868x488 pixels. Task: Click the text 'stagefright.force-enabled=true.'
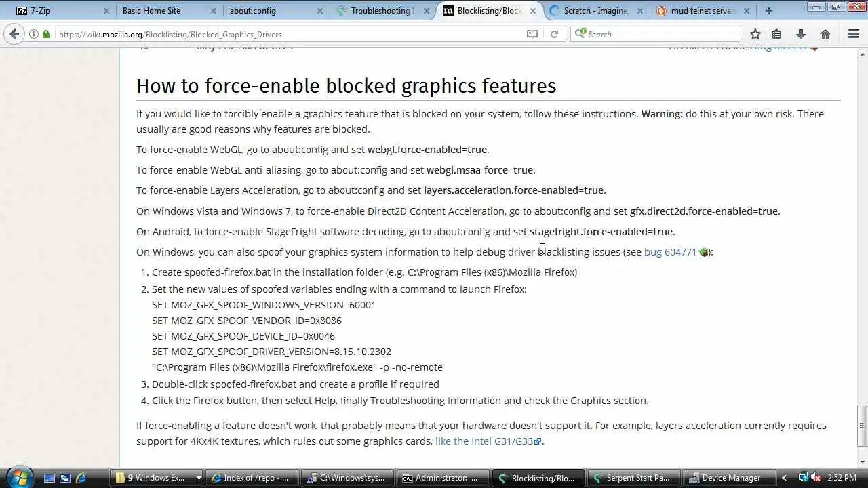coord(602,232)
